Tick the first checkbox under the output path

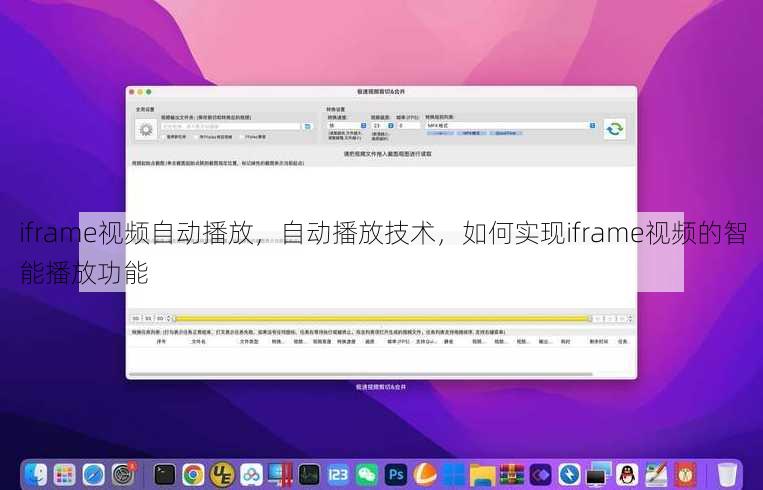164,137
